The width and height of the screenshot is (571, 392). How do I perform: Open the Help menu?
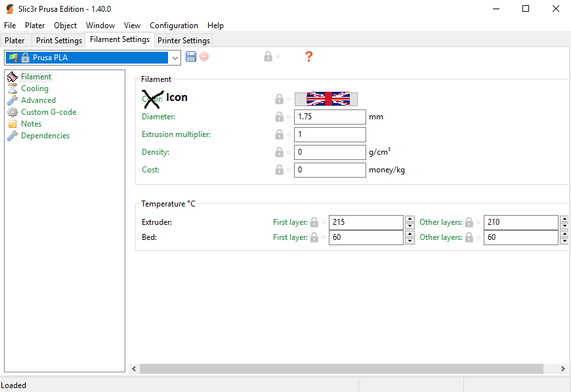(x=215, y=26)
